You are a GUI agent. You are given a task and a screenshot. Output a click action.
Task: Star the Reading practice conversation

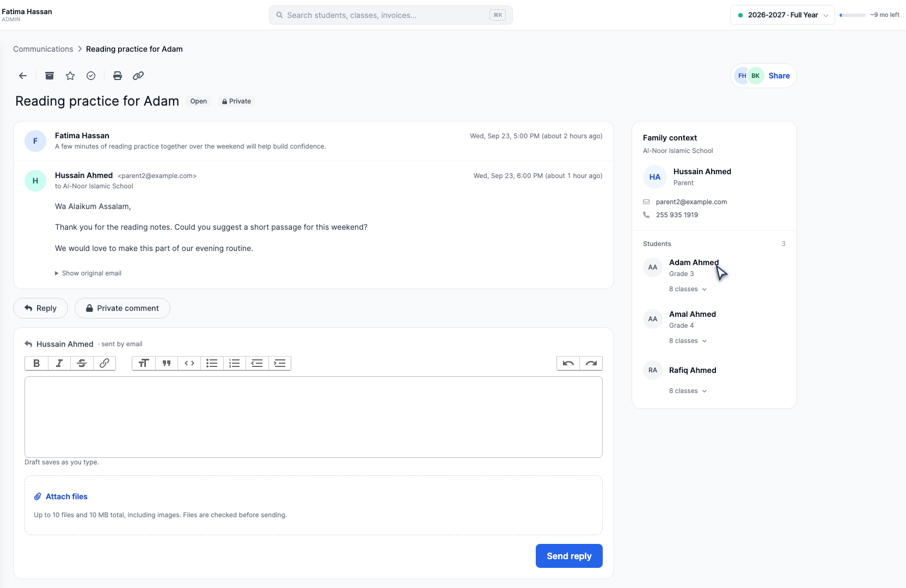coord(70,76)
